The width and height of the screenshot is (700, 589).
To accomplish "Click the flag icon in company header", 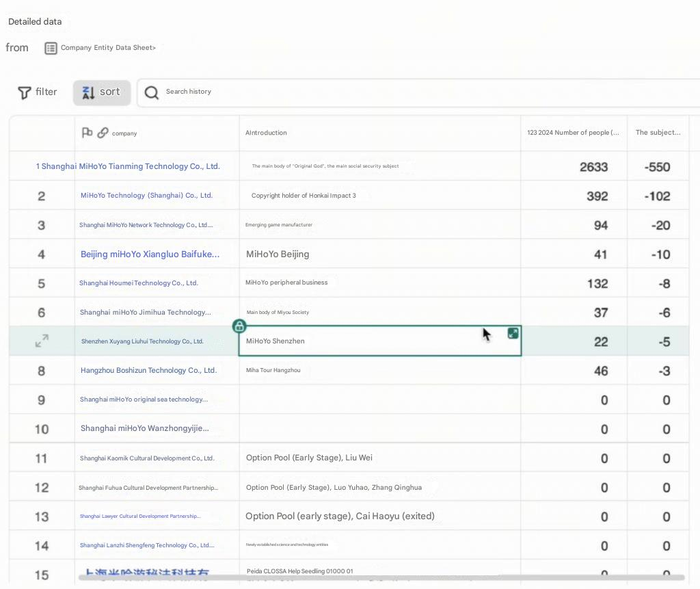I will 87,133.
